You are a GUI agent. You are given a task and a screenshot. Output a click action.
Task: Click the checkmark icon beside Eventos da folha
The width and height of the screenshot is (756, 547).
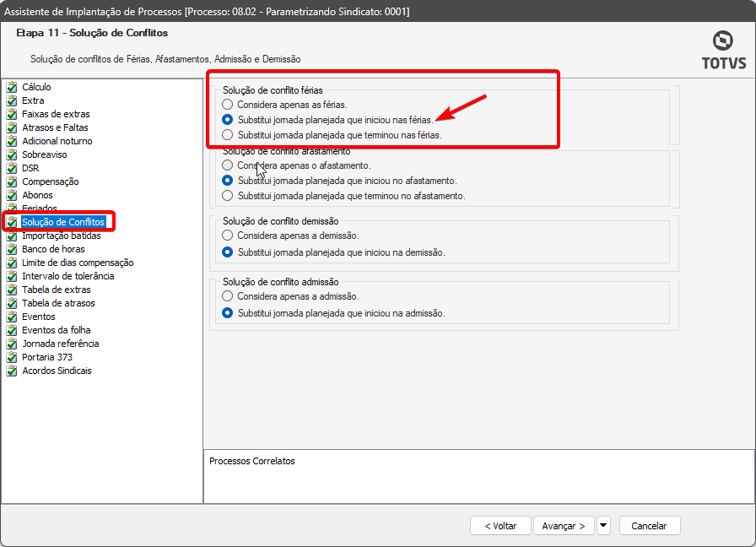click(12, 330)
